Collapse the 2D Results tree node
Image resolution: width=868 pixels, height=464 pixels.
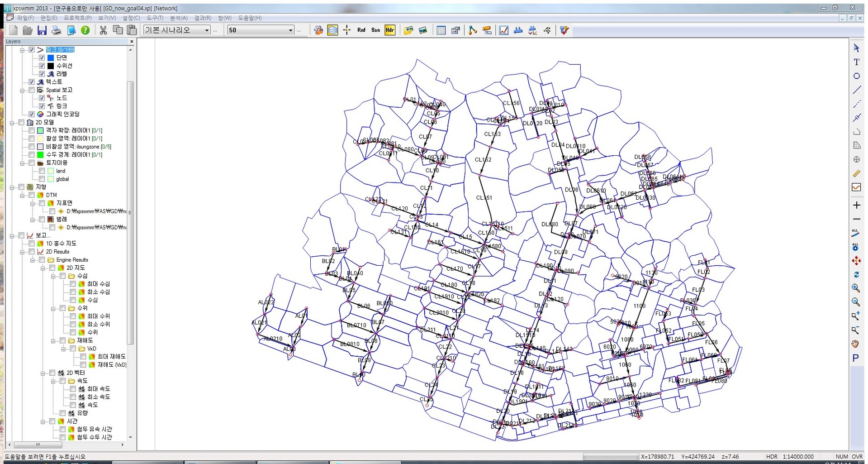coord(22,252)
